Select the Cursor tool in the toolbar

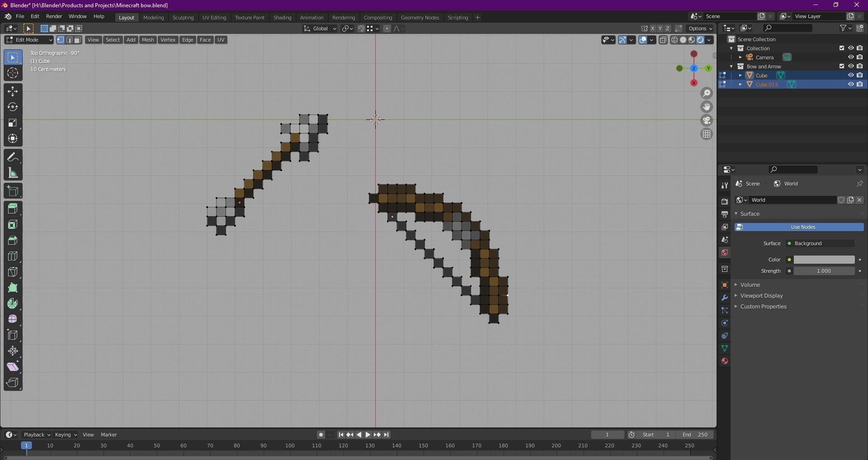(13, 73)
